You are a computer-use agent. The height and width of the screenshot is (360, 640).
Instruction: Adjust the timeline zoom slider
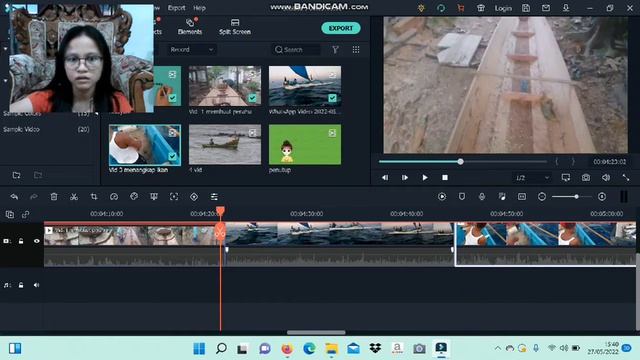576,197
